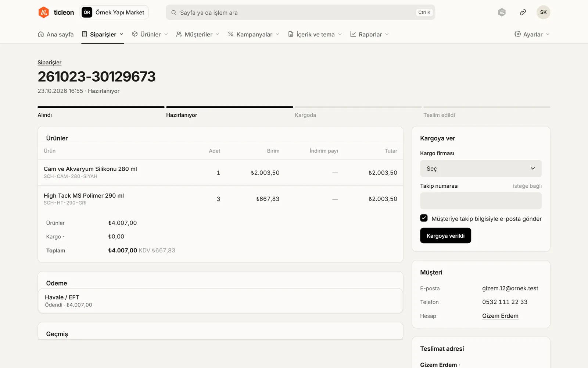Screen dimensions: 588x368
Task: Click the Ürünler box icon
Action: pyautogui.click(x=135, y=34)
